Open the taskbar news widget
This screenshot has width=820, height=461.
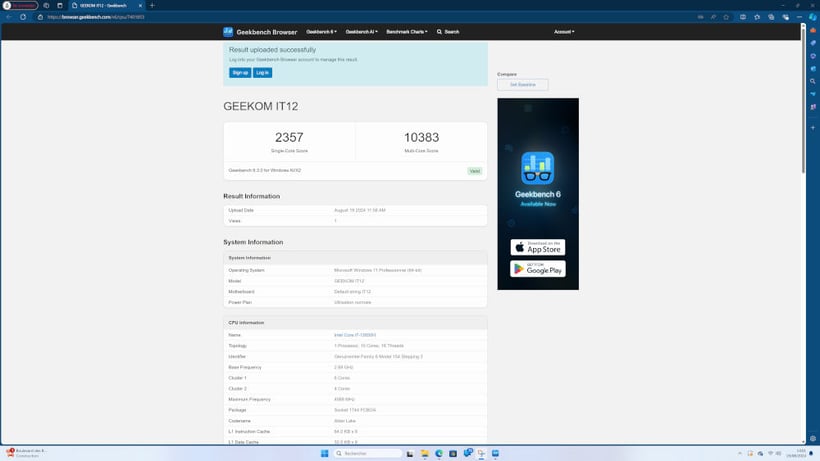pos(26,453)
